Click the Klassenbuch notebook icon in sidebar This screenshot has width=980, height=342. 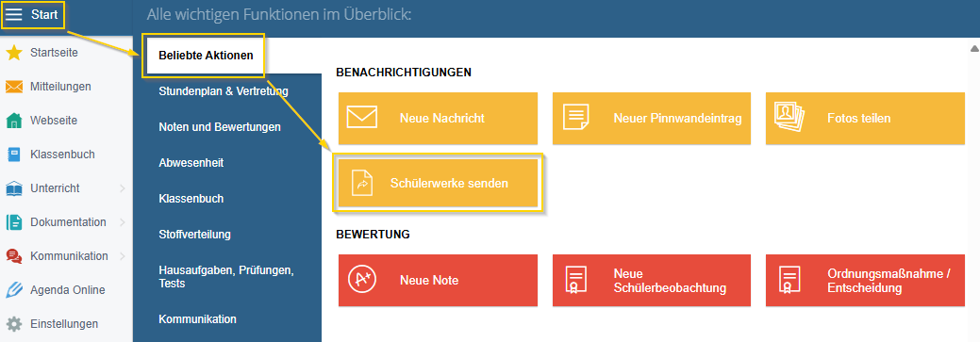[x=14, y=155]
